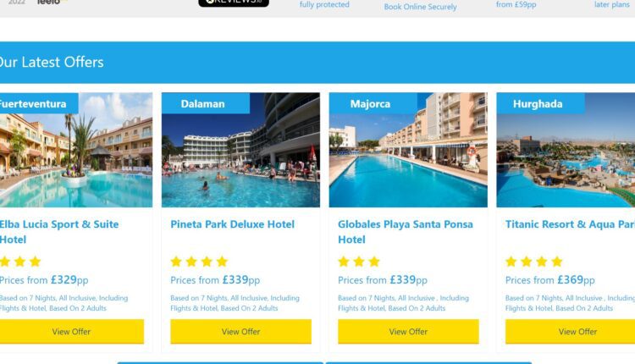Open the Titanic Resort & Aqua Park title

[570, 224]
